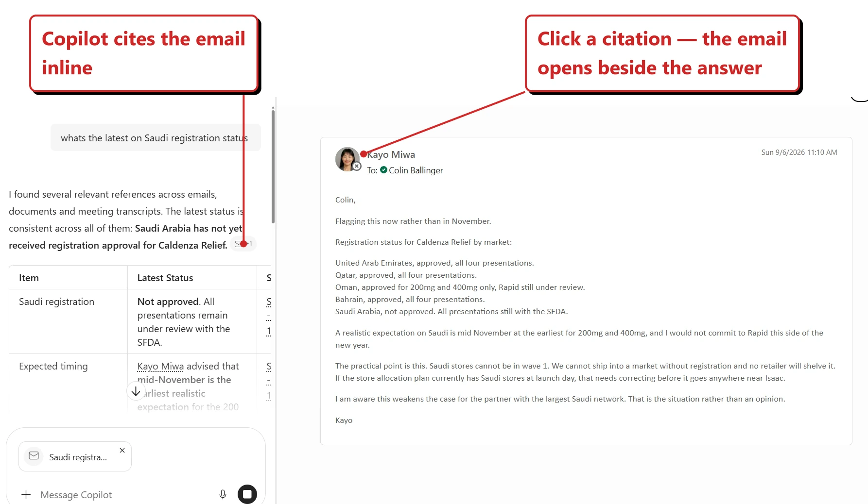The image size is (868, 504).
Task: Open the Saudi registra... attachment chip
Action: coord(75,456)
